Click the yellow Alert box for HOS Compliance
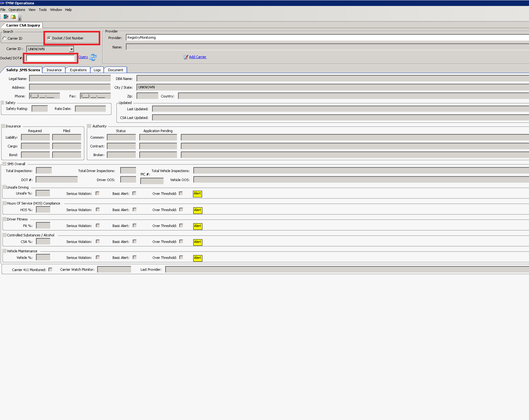The height and width of the screenshot is (420, 529). [197, 210]
